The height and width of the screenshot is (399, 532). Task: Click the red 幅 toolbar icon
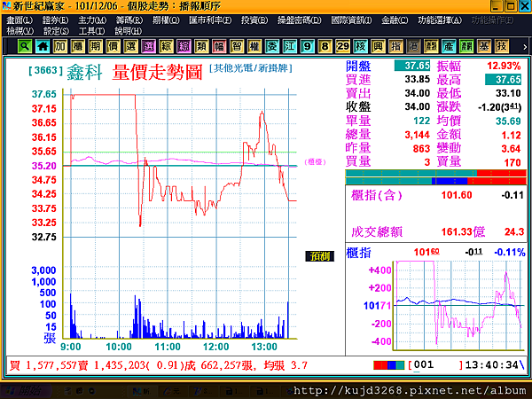point(219,46)
